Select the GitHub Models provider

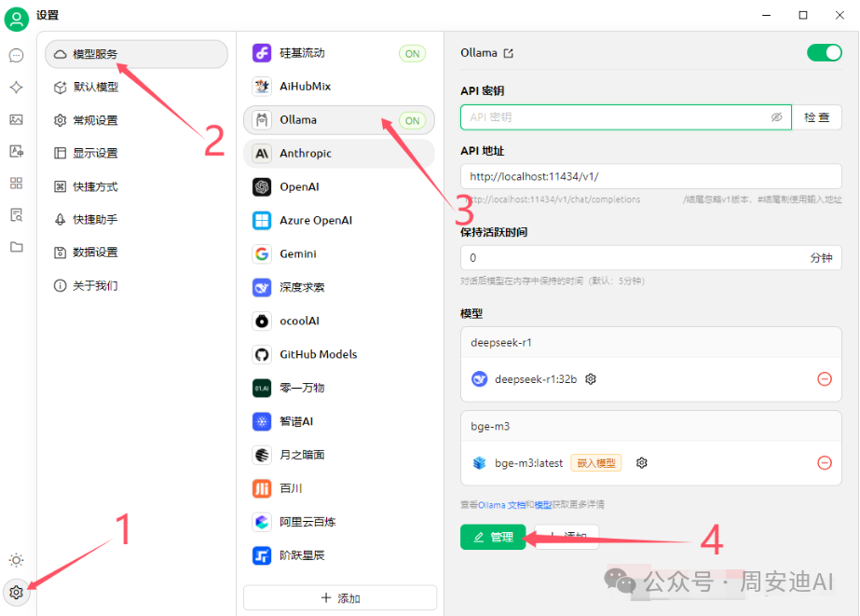tap(339, 354)
